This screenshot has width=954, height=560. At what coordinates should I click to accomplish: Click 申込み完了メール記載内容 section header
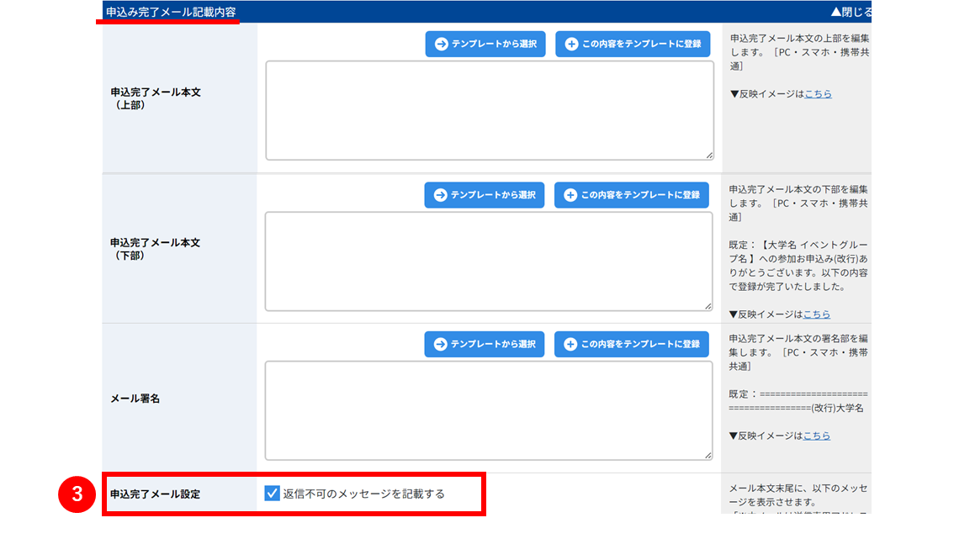click(171, 12)
